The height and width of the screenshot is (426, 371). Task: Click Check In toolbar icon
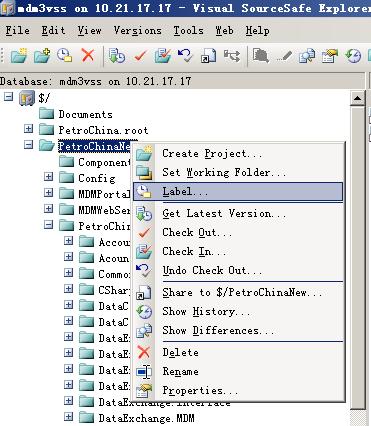click(163, 55)
